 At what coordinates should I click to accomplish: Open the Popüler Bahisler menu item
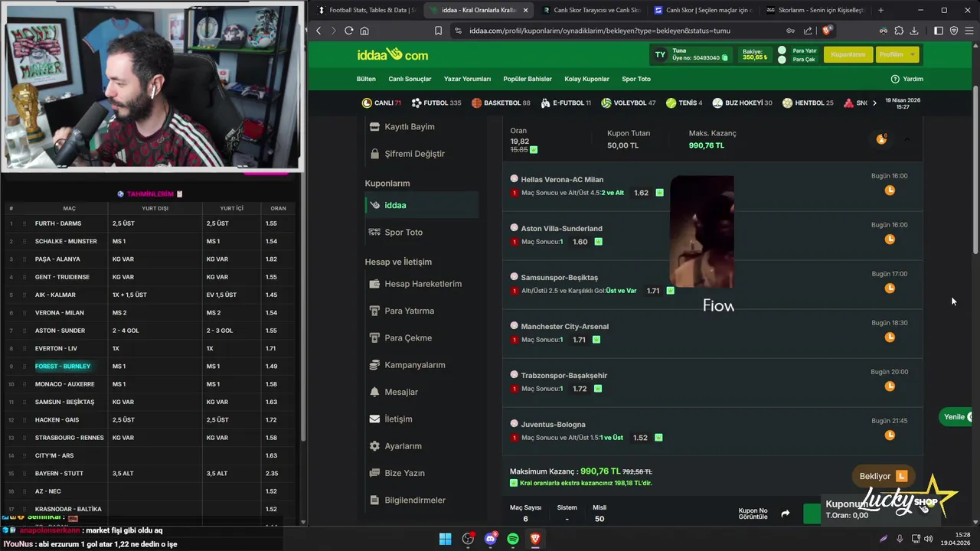[528, 79]
